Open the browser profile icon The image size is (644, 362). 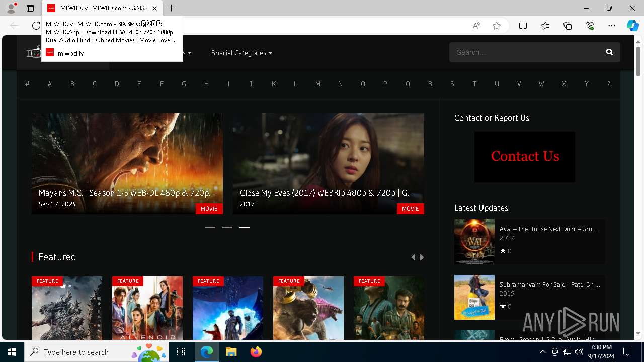coord(11,8)
